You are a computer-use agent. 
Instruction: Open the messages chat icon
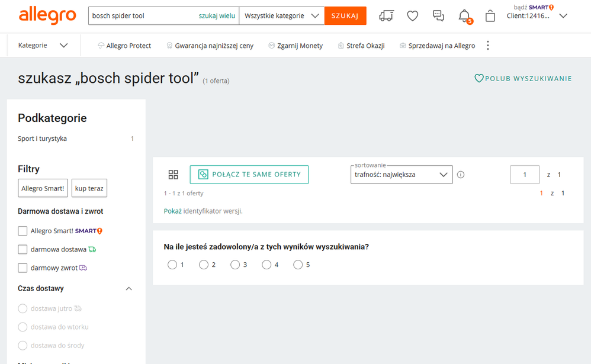(x=438, y=16)
